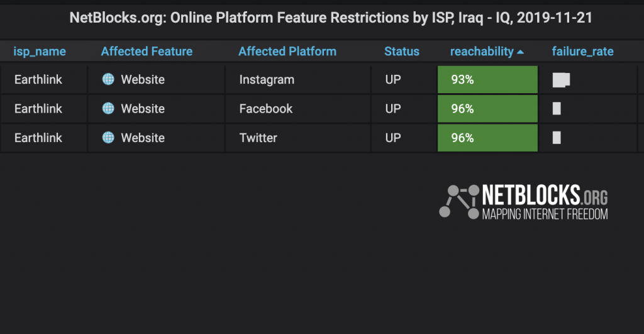Select the Facebook platform cell
This screenshot has height=334, width=644.
click(266, 108)
